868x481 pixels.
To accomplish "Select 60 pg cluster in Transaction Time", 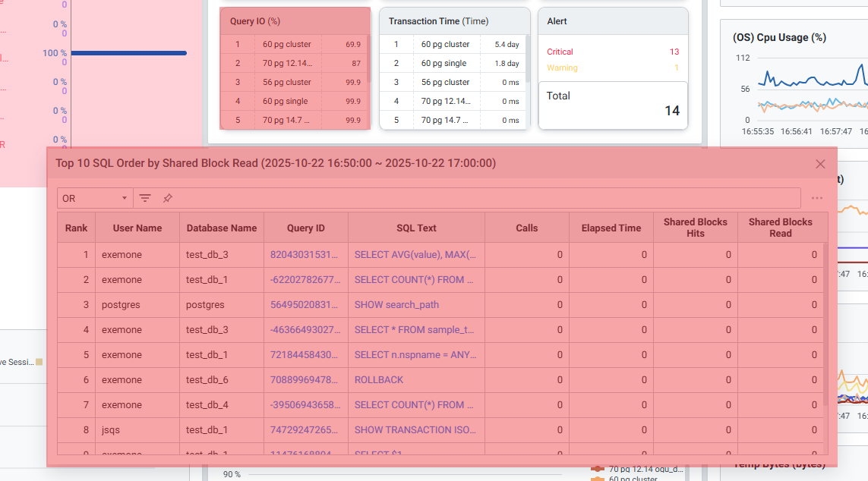I will tap(446, 45).
